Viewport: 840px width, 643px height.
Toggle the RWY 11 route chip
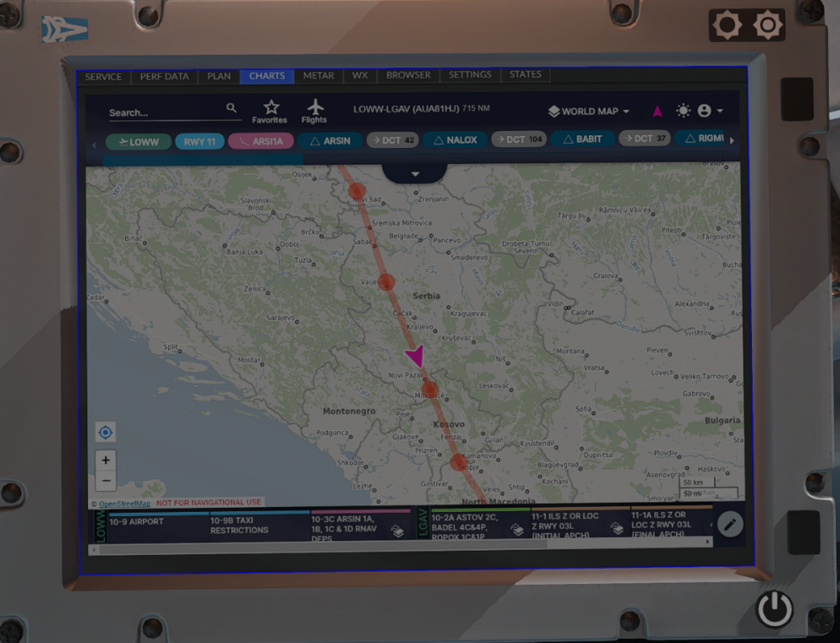[200, 140]
